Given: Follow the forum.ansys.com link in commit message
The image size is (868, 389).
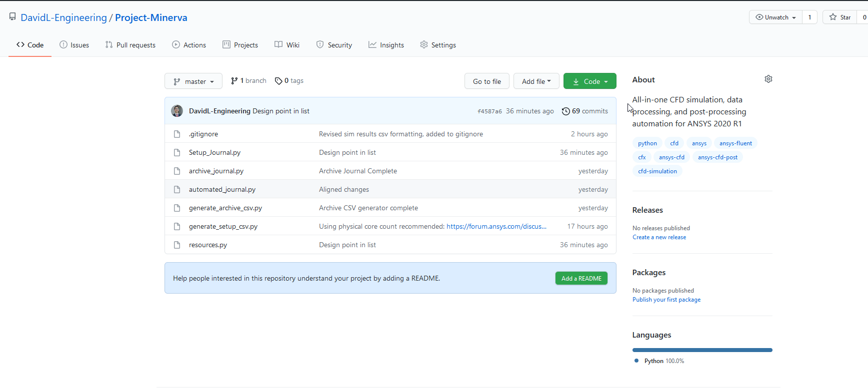Looking at the screenshot, I should (x=496, y=226).
